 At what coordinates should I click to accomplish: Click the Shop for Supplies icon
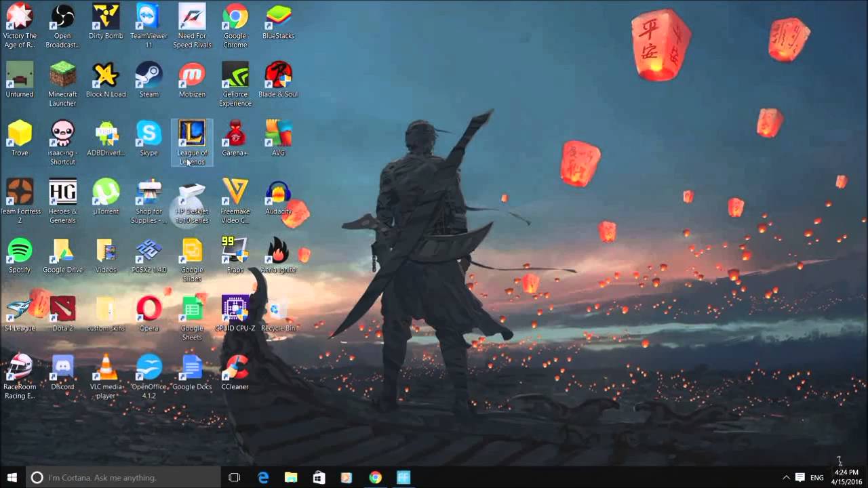(149, 201)
